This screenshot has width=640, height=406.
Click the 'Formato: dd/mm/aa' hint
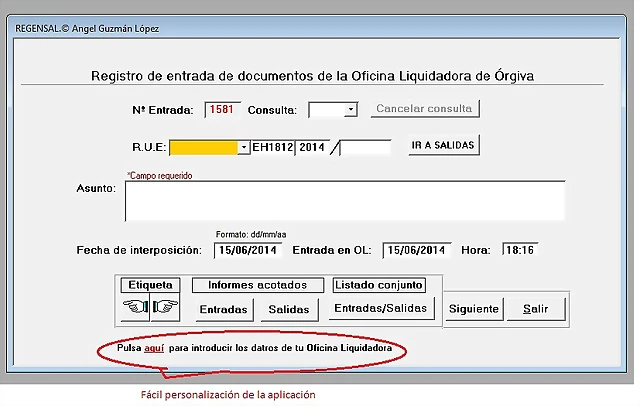251,235
